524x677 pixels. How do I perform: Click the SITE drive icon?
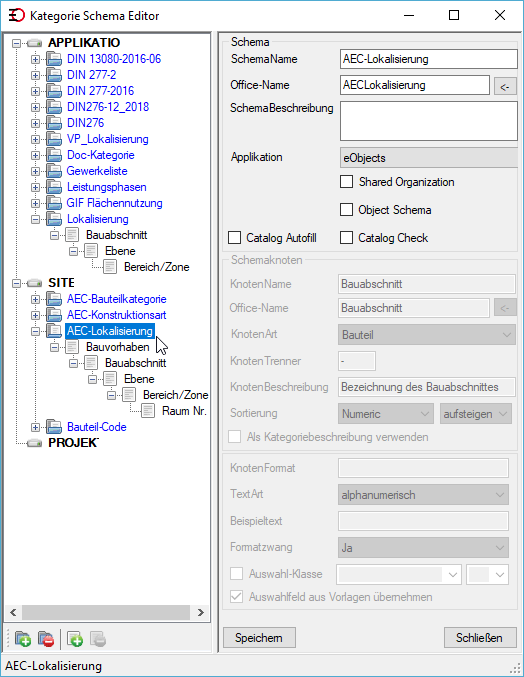click(35, 283)
